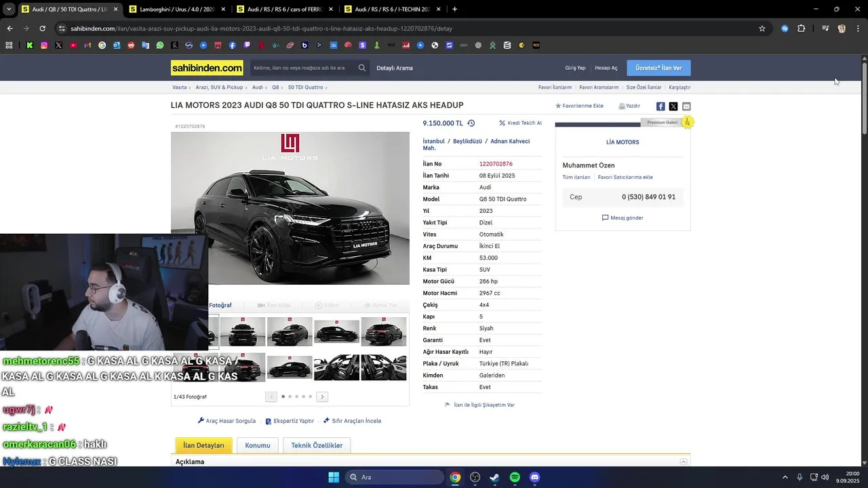Open the taskbar volume control
This screenshot has width=868, height=488.
[x=825, y=477]
